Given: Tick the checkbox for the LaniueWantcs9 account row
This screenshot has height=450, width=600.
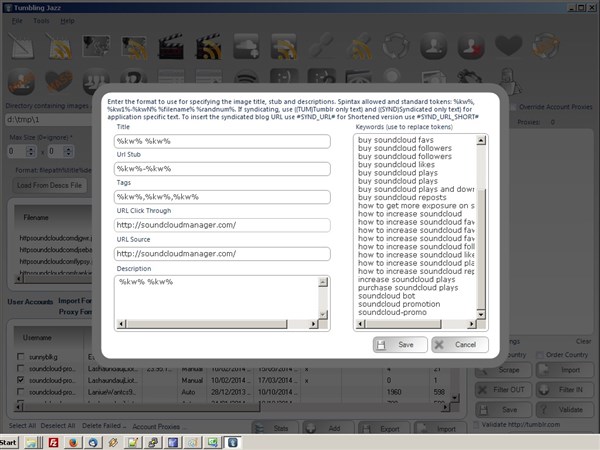Looking at the screenshot, I should 21,392.
